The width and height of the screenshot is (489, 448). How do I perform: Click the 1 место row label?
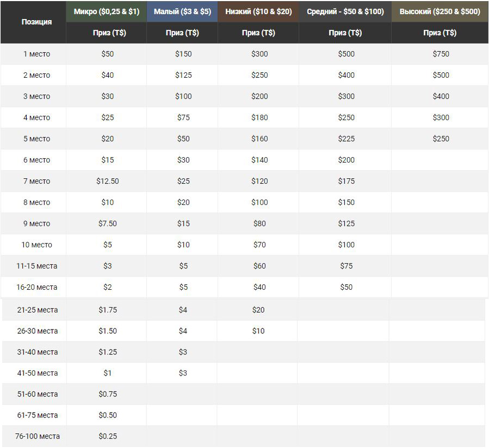pyautogui.click(x=36, y=54)
